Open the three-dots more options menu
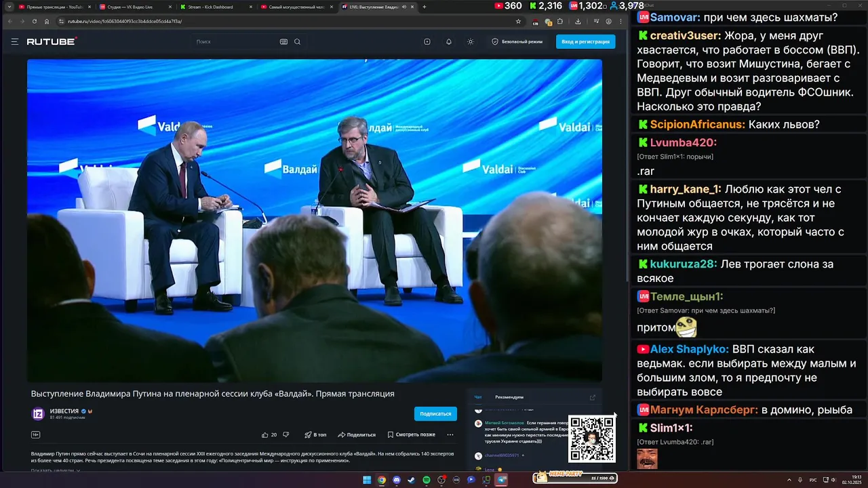Image resolution: width=868 pixels, height=488 pixels. click(450, 434)
